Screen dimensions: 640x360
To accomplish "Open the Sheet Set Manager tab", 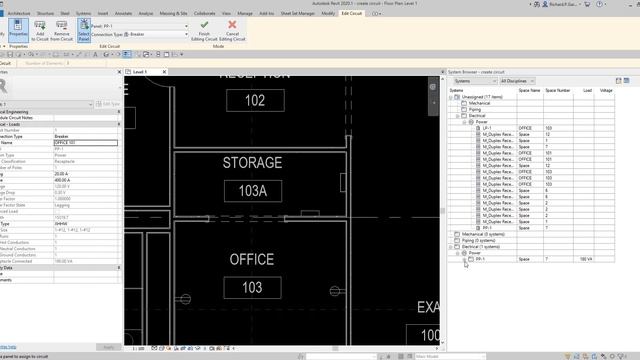I will (x=298, y=13).
